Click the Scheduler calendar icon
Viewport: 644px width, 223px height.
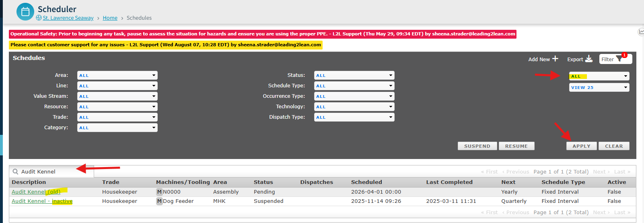tap(25, 12)
